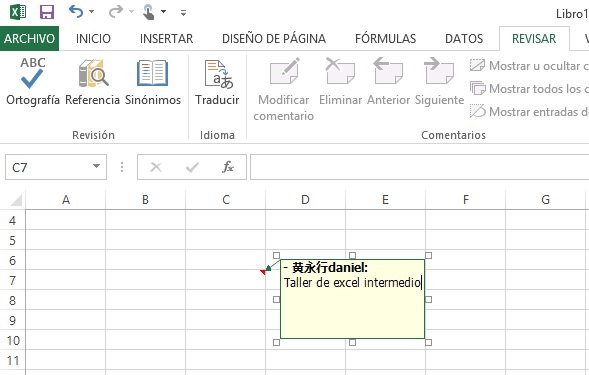The image size is (589, 375).
Task: Open the undo history dropdown arrow
Action: coord(92,12)
